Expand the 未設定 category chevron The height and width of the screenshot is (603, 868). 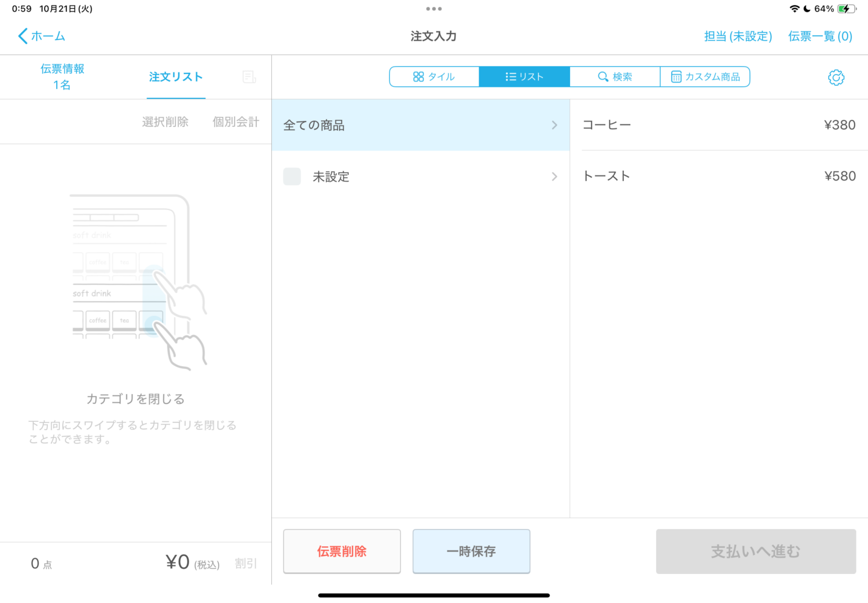[554, 177]
